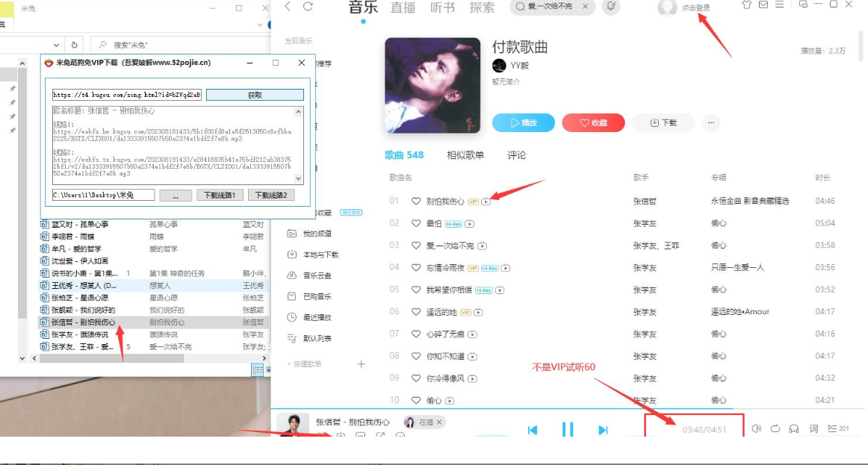Click the refresh icon beside back arrow
Image resolution: width=868 pixels, height=465 pixels.
tap(308, 7)
